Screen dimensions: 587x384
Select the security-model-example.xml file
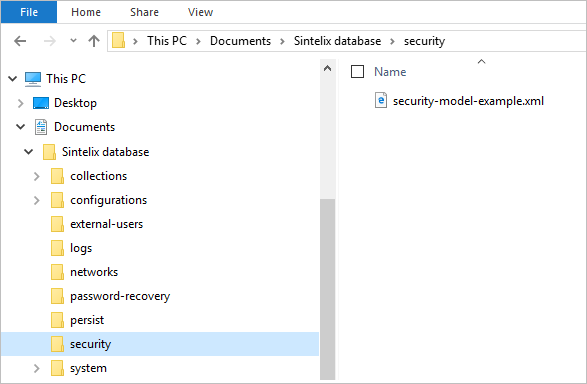click(x=468, y=101)
